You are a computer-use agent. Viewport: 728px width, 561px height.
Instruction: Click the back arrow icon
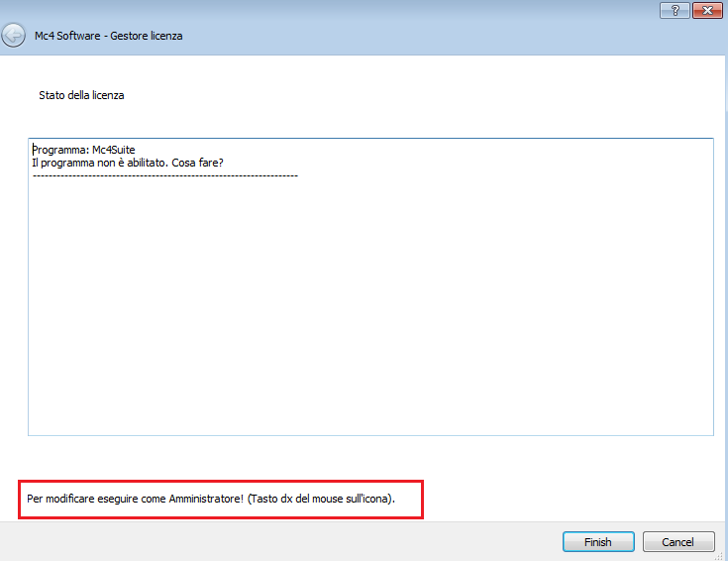click(14, 36)
